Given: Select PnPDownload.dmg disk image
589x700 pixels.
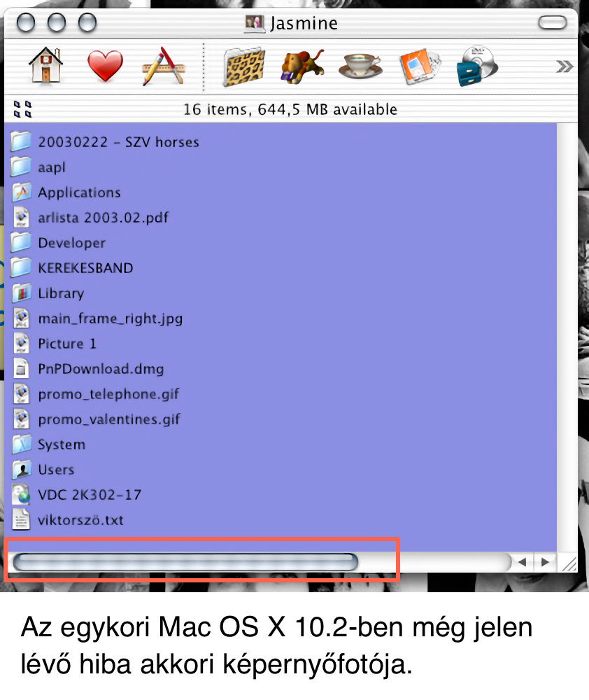Looking at the screenshot, I should (101, 369).
